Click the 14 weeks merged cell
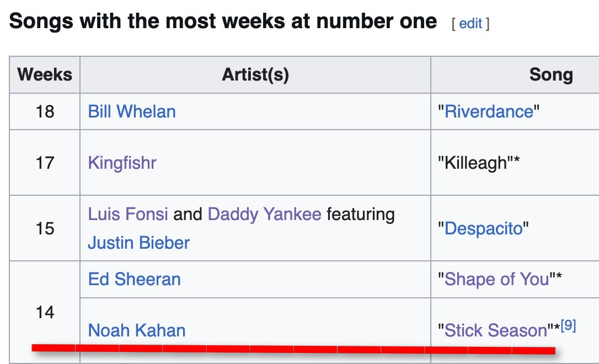 pyautogui.click(x=45, y=312)
